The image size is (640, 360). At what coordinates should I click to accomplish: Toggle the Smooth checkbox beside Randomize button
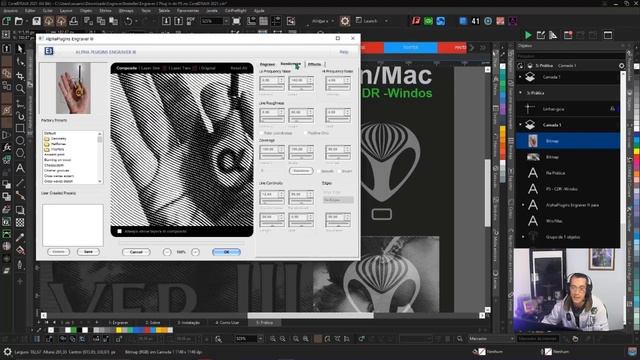(318, 171)
